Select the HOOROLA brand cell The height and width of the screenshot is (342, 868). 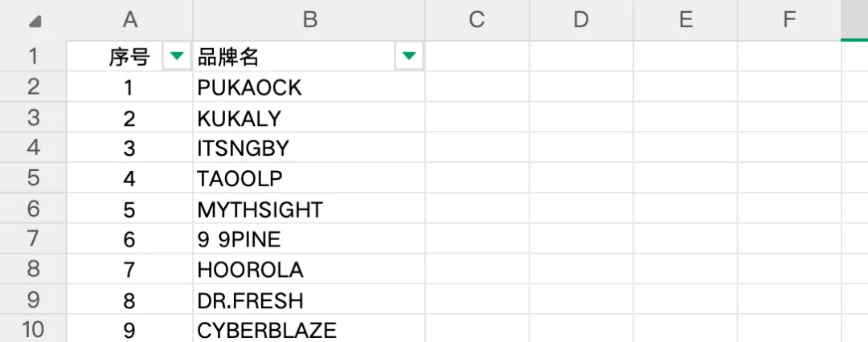(309, 270)
